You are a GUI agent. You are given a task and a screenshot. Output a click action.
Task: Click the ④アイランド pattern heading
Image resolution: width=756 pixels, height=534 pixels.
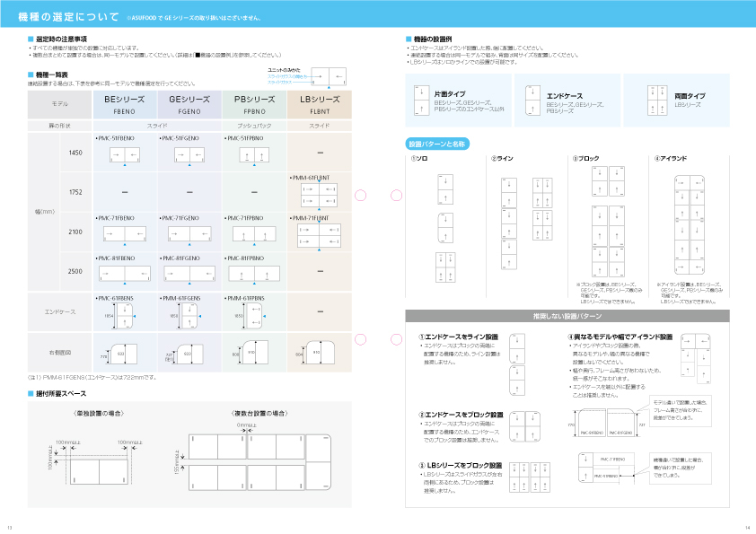[x=671, y=159]
